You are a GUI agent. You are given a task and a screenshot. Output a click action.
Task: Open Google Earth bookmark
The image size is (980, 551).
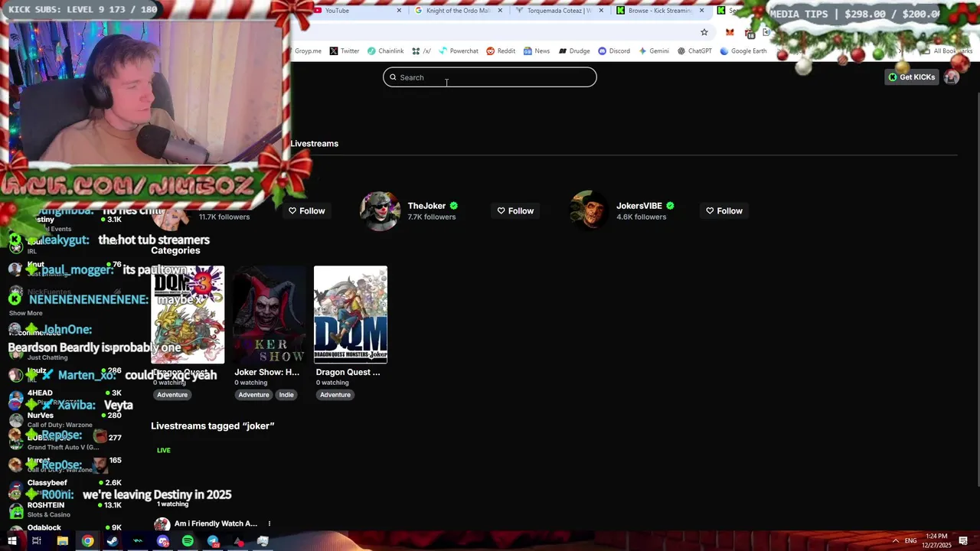[x=743, y=51]
